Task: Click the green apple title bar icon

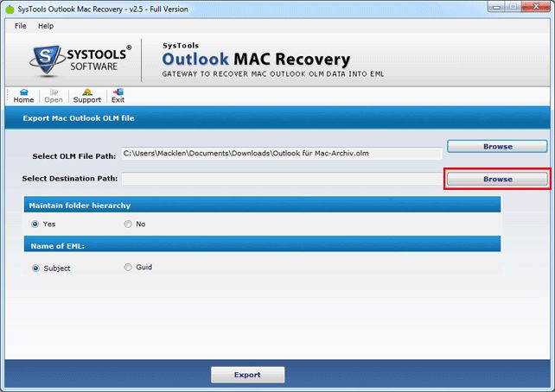Action: [10, 9]
